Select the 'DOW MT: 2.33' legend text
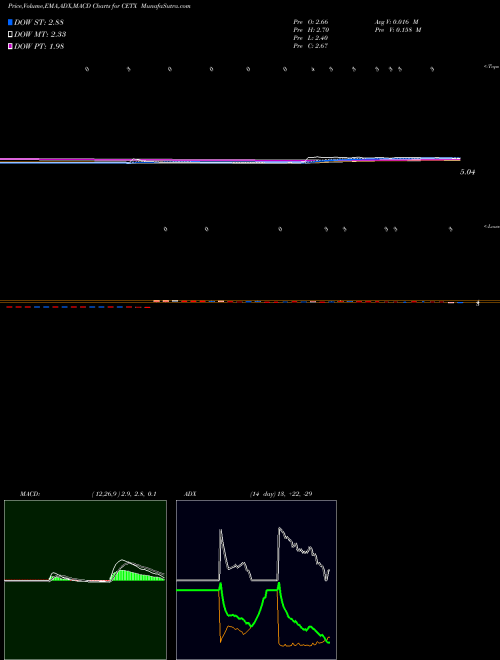Image resolution: width=500 pixels, height=660 pixels. pos(40,35)
